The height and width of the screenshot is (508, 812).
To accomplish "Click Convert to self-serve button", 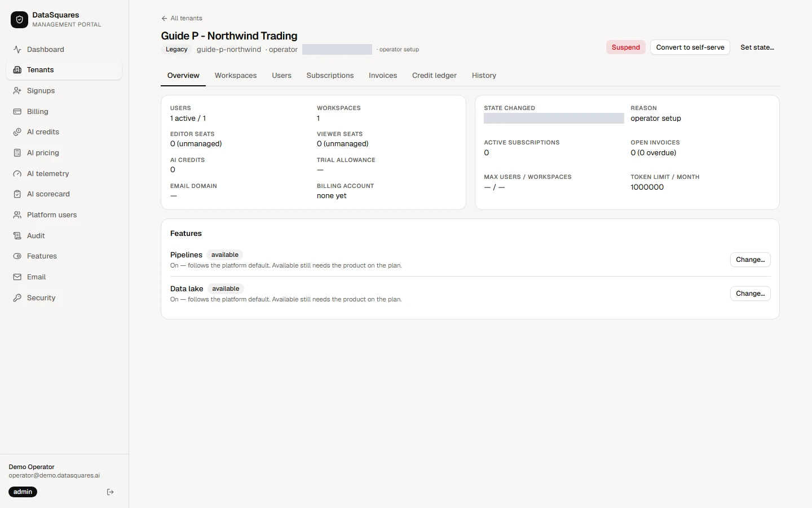I will point(690,47).
